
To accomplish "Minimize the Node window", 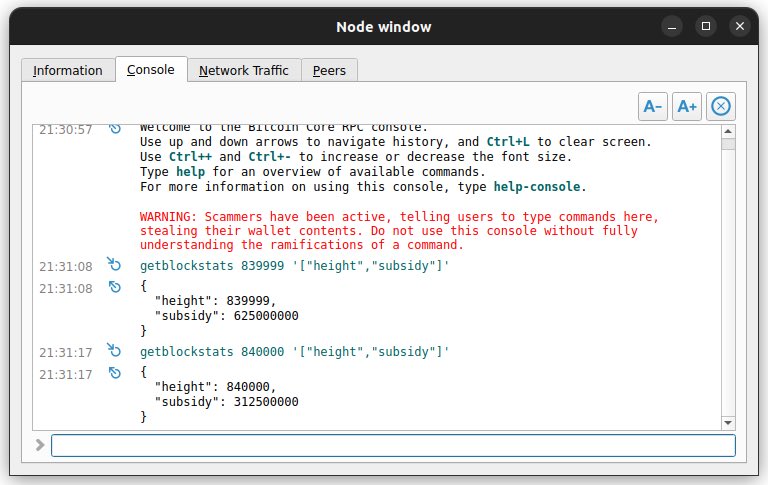I will coord(672,26).
